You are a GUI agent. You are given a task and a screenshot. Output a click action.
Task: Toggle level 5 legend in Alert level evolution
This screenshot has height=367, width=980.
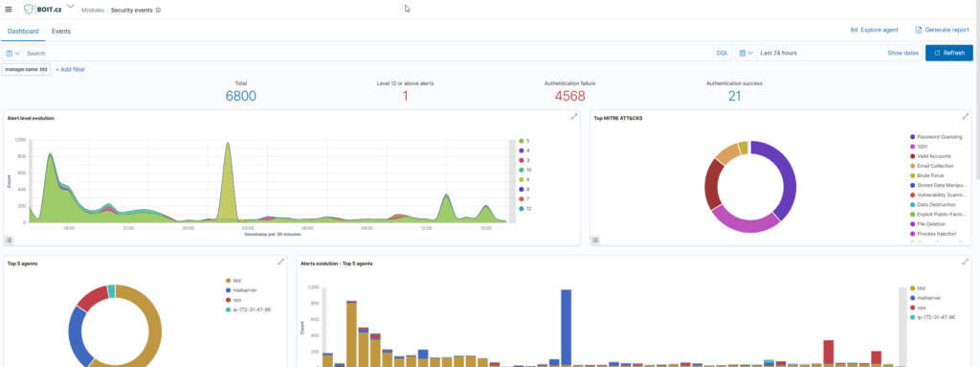pyautogui.click(x=525, y=141)
